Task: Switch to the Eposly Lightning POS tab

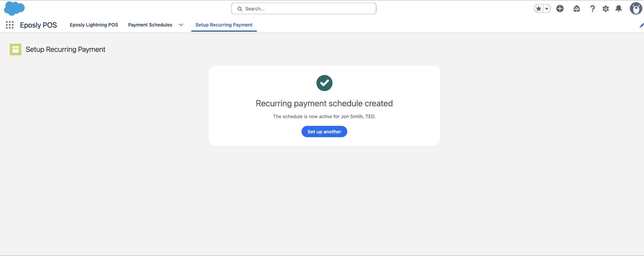Action: [x=94, y=25]
